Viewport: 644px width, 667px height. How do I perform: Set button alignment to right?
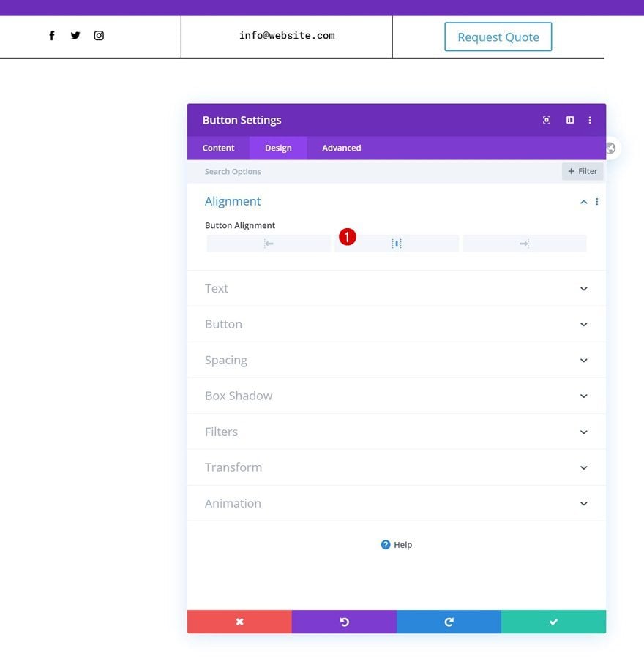pyautogui.click(x=524, y=244)
